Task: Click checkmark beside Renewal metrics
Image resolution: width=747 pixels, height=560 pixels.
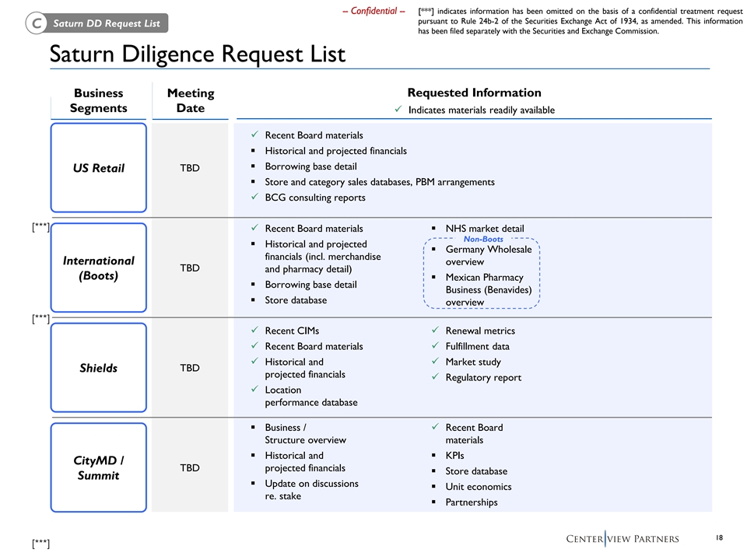Action: pos(436,330)
